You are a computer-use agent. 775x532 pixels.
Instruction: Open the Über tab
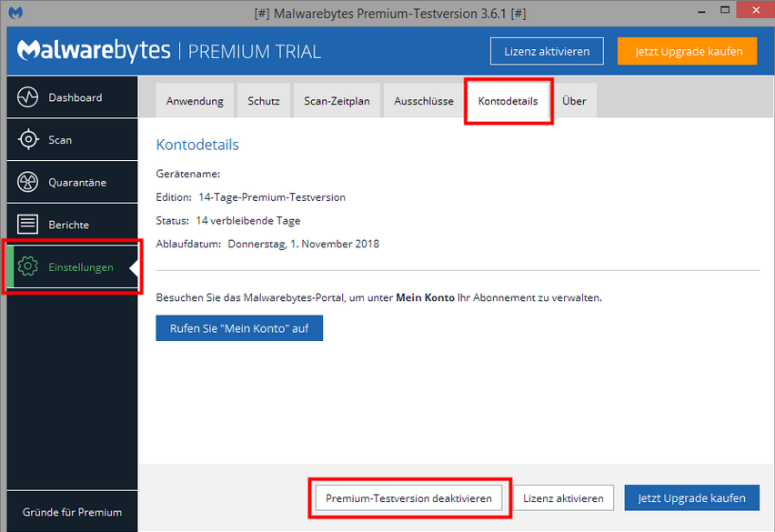pyautogui.click(x=574, y=101)
